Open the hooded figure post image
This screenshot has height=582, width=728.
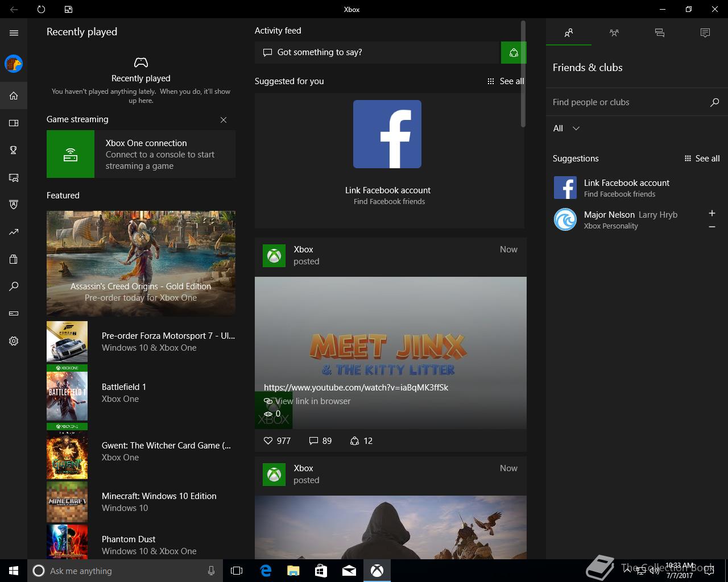click(x=391, y=527)
